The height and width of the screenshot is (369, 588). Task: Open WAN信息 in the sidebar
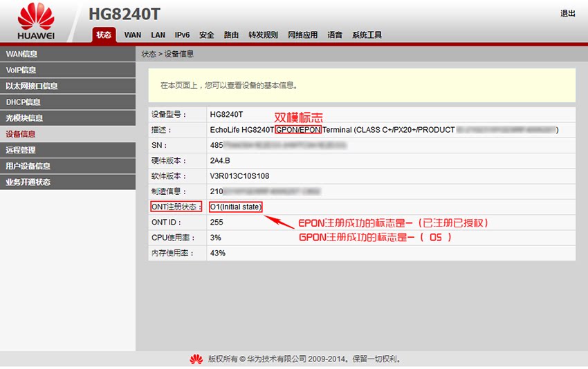pos(68,54)
